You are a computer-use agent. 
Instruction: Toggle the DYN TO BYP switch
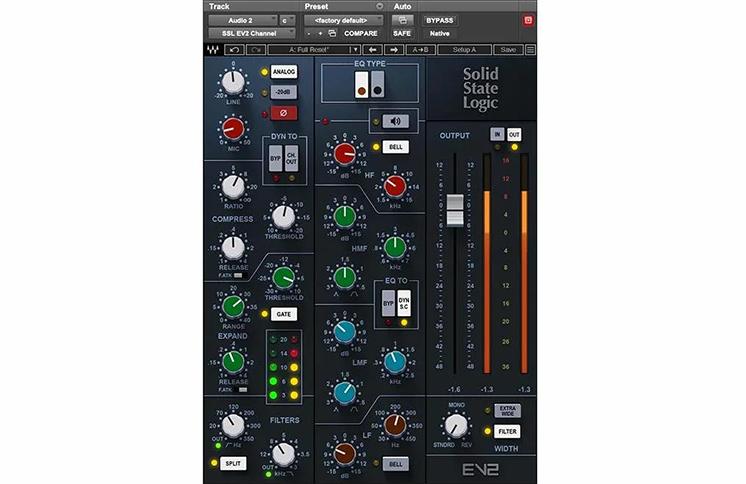click(x=275, y=159)
